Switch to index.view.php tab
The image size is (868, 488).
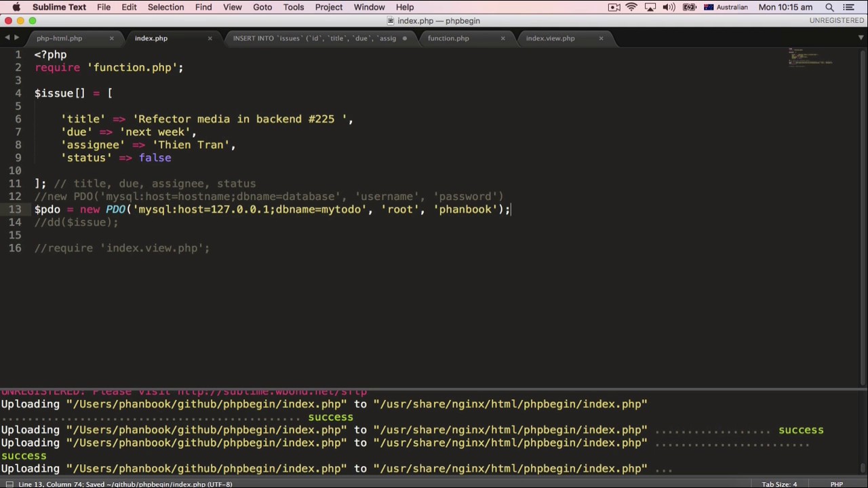point(550,38)
